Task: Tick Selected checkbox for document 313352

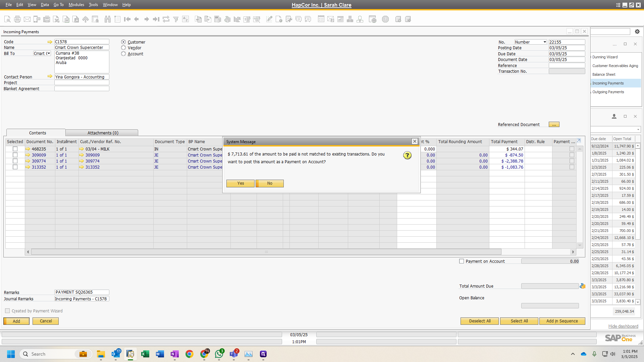Action: 15,167
